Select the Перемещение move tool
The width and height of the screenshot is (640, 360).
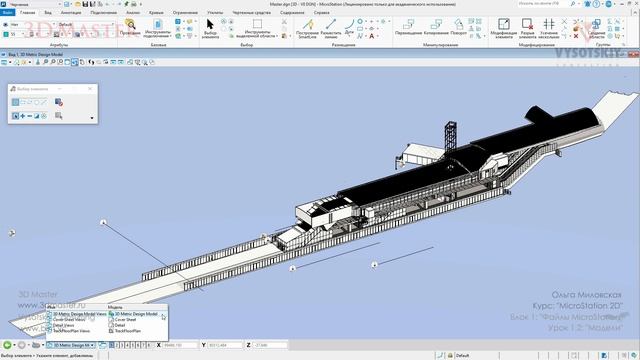[x=408, y=27]
